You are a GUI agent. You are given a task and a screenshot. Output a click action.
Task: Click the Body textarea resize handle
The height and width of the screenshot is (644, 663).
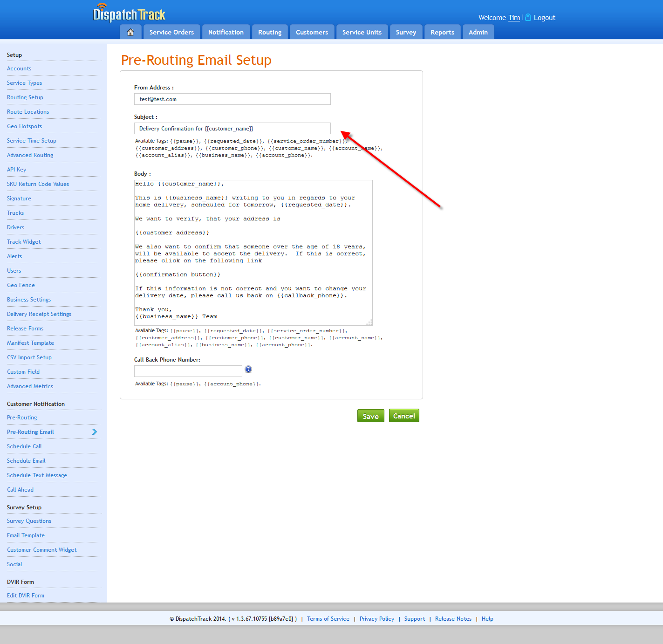(x=370, y=322)
